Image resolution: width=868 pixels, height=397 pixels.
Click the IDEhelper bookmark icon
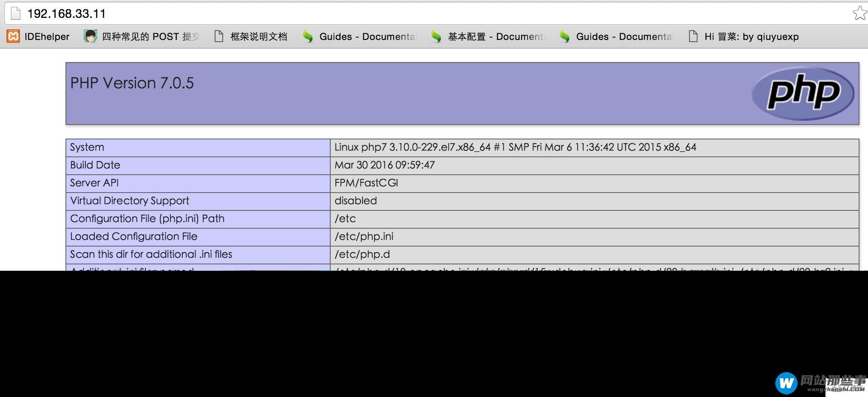click(13, 37)
